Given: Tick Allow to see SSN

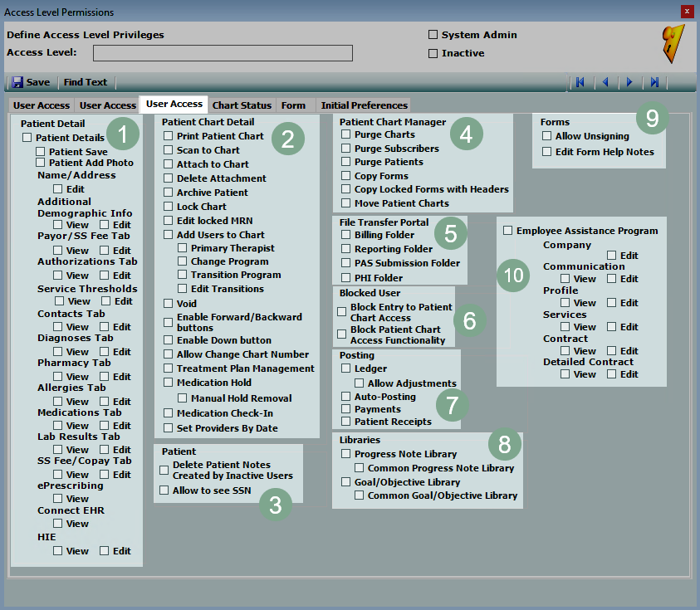Looking at the screenshot, I should [164, 490].
